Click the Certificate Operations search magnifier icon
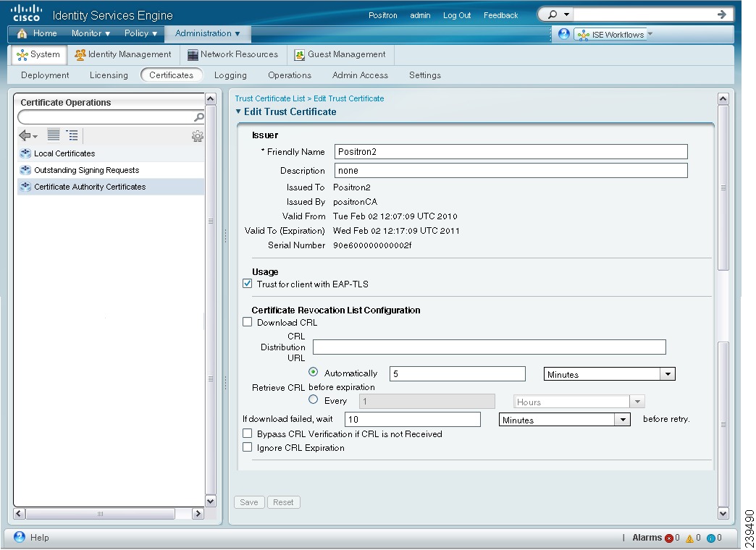Viewport: 756px width, 550px height. [x=198, y=117]
